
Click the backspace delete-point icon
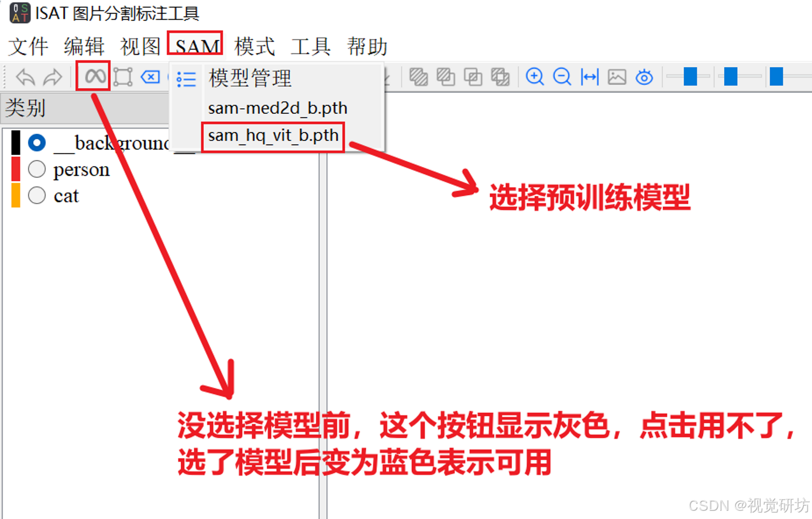[150, 77]
